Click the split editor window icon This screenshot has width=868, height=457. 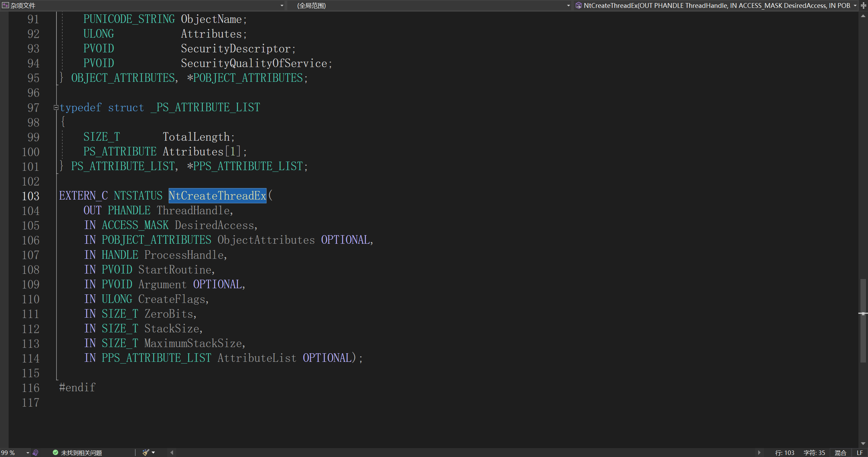pyautogui.click(x=863, y=5)
